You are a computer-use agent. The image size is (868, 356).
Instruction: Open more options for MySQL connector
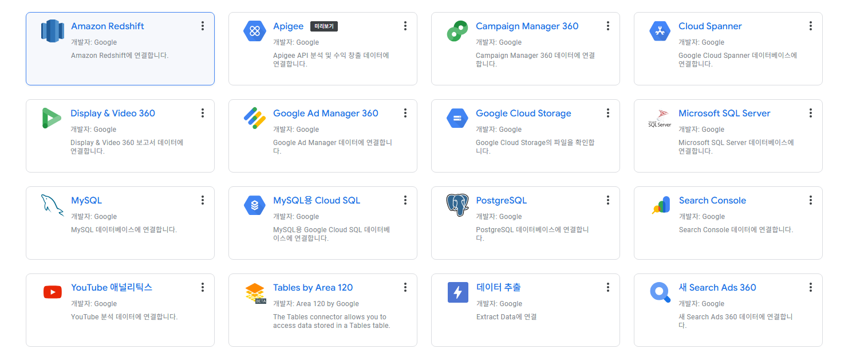pyautogui.click(x=203, y=200)
